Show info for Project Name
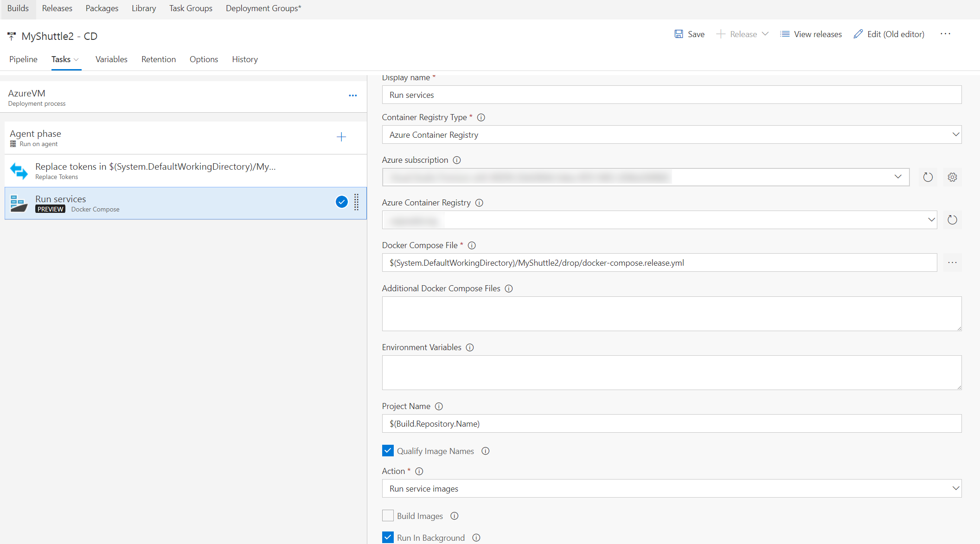Viewport: 980px width, 544px height. (439, 406)
